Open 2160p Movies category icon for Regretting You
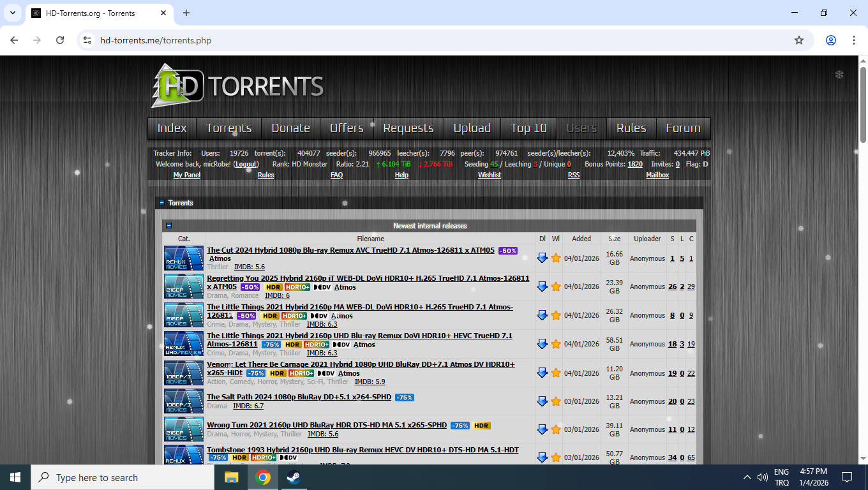Image resolution: width=868 pixels, height=490 pixels. pyautogui.click(x=184, y=286)
